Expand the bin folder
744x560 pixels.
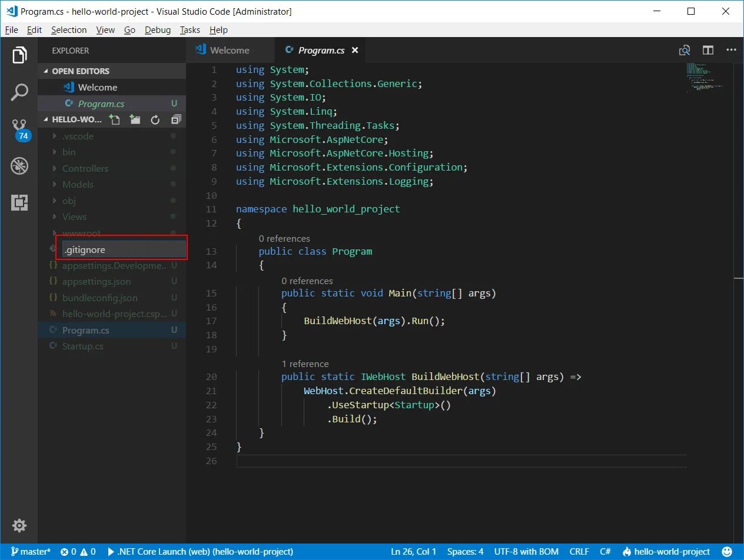pos(112,152)
